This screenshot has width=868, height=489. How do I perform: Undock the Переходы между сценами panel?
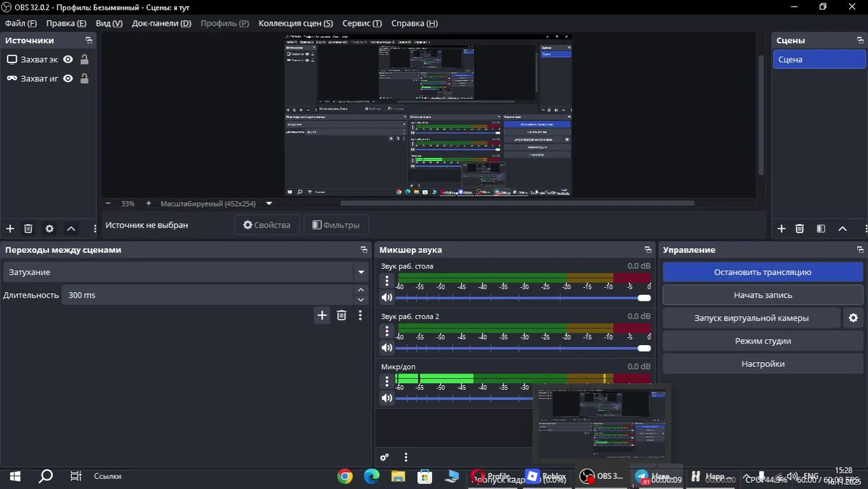point(364,250)
